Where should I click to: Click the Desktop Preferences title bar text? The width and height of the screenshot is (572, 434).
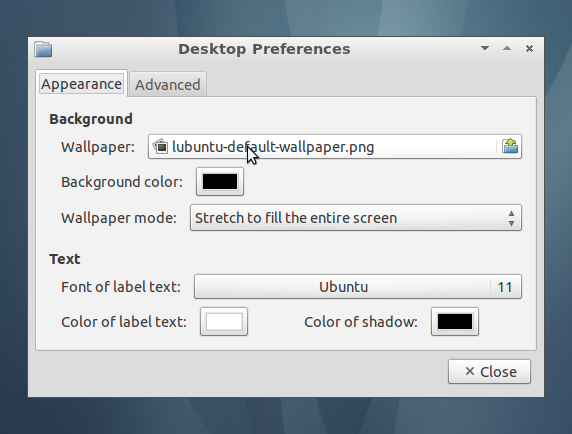click(264, 49)
